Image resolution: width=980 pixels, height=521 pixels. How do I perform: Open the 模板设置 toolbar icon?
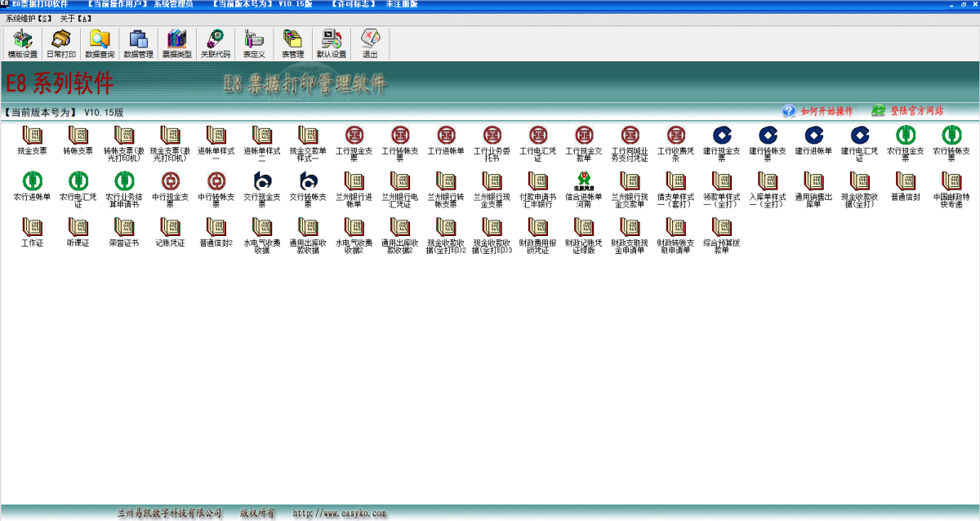tap(23, 43)
